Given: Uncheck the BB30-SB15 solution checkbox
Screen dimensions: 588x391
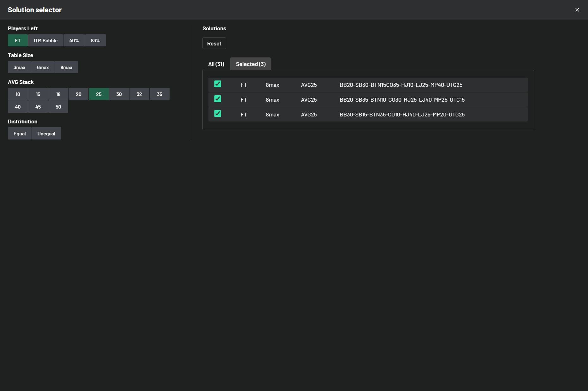Looking at the screenshot, I should point(218,114).
